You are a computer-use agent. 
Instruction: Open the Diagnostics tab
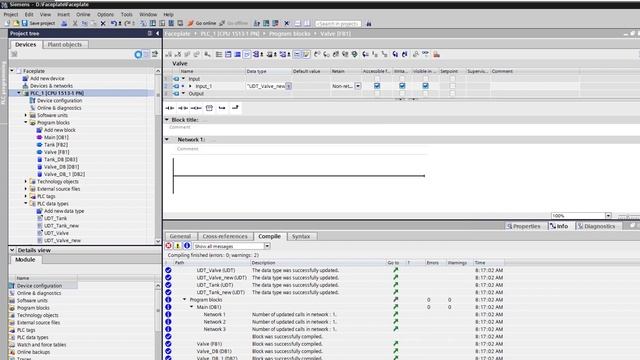click(x=599, y=226)
